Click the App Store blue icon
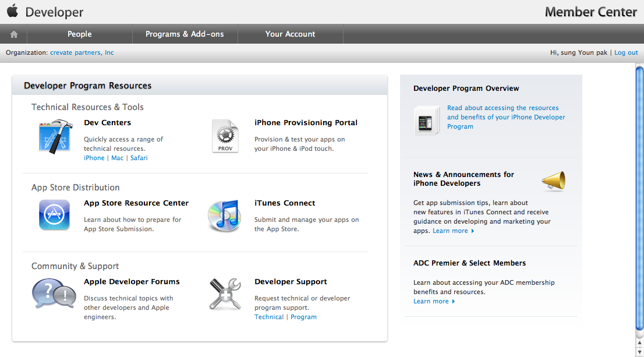 [54, 215]
